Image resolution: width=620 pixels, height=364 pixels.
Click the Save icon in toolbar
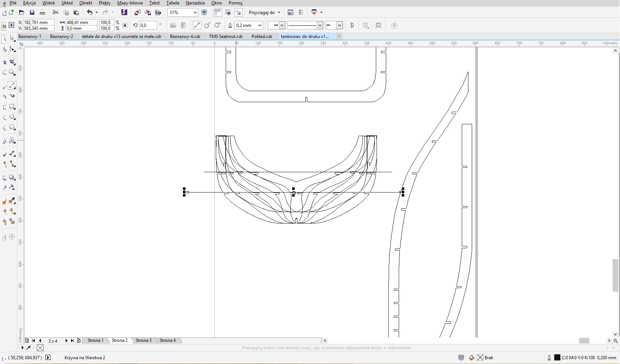32,13
